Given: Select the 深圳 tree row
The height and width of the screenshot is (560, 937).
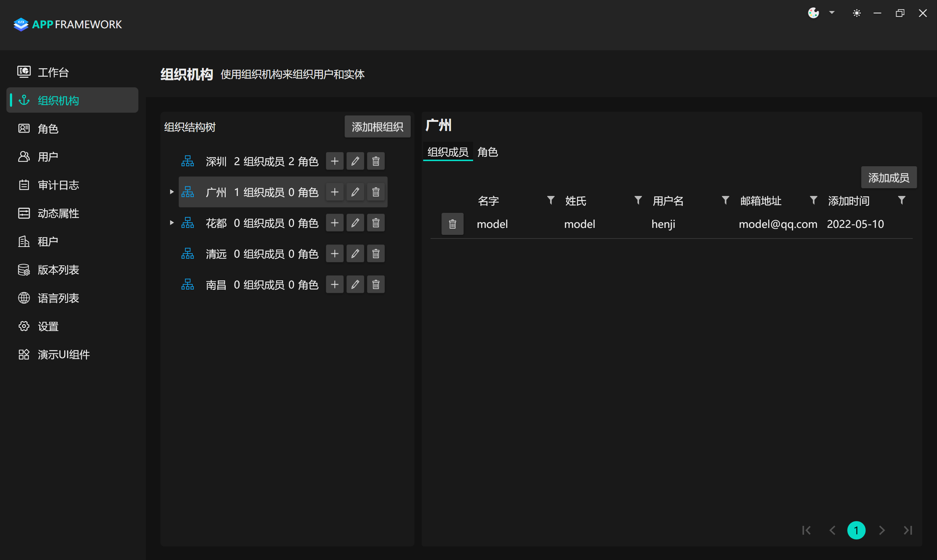Looking at the screenshot, I should point(283,161).
